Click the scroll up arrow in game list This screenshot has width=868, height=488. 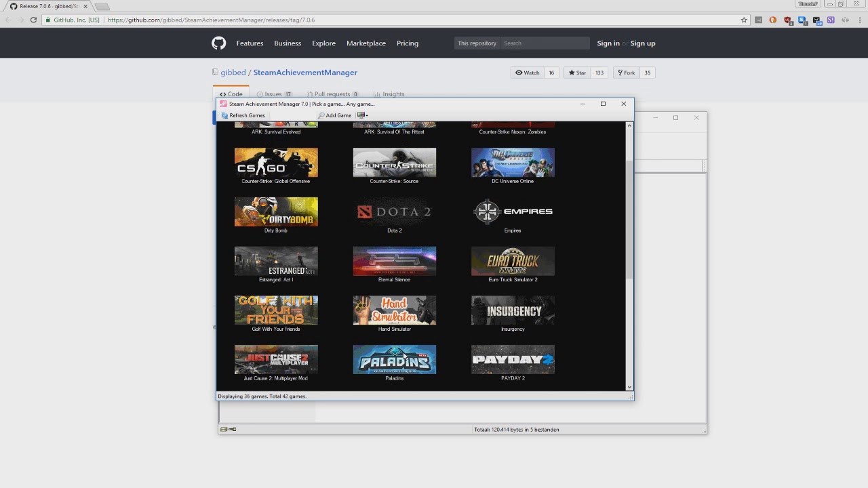tap(629, 125)
